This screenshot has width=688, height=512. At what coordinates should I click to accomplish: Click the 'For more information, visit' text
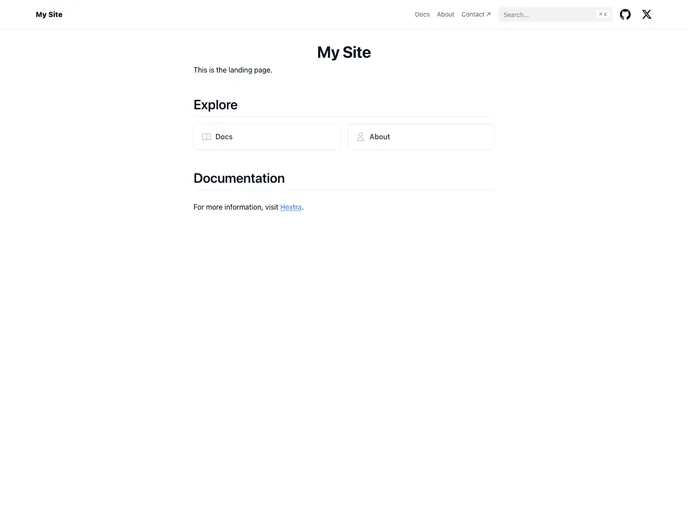[236, 207]
